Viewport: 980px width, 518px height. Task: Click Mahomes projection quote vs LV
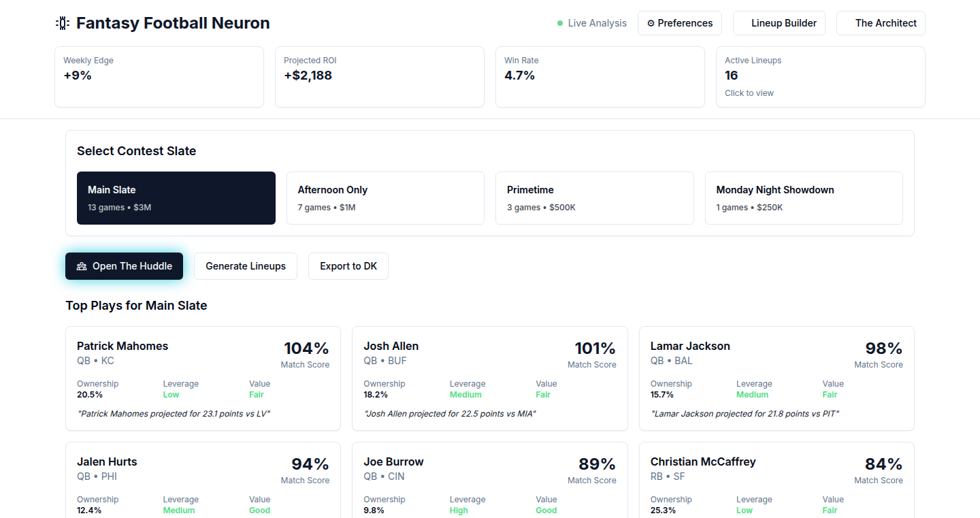174,414
